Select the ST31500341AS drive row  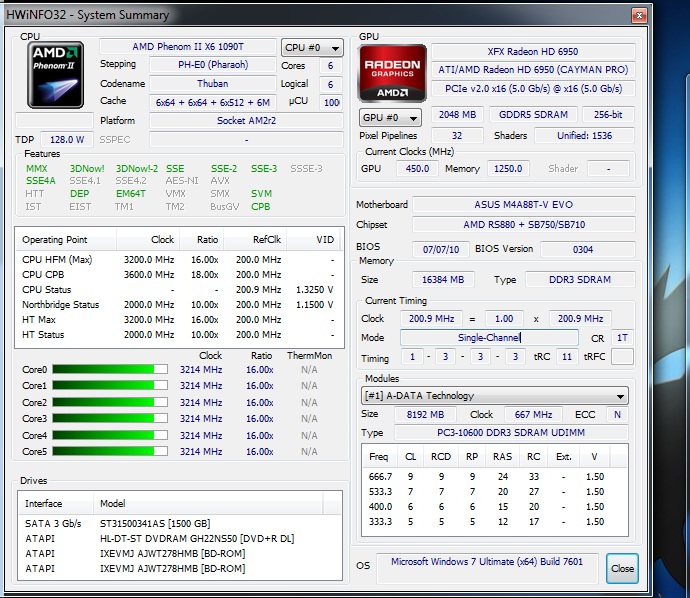click(x=180, y=523)
